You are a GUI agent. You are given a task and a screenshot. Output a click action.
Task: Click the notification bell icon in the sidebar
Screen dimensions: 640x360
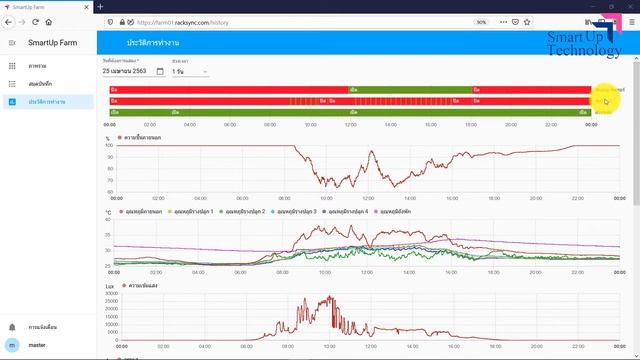pyautogui.click(x=12, y=327)
